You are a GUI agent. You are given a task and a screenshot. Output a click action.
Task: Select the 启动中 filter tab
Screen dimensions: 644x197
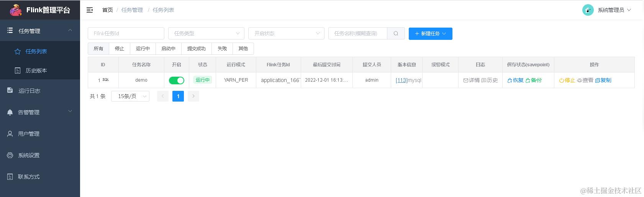click(x=168, y=49)
